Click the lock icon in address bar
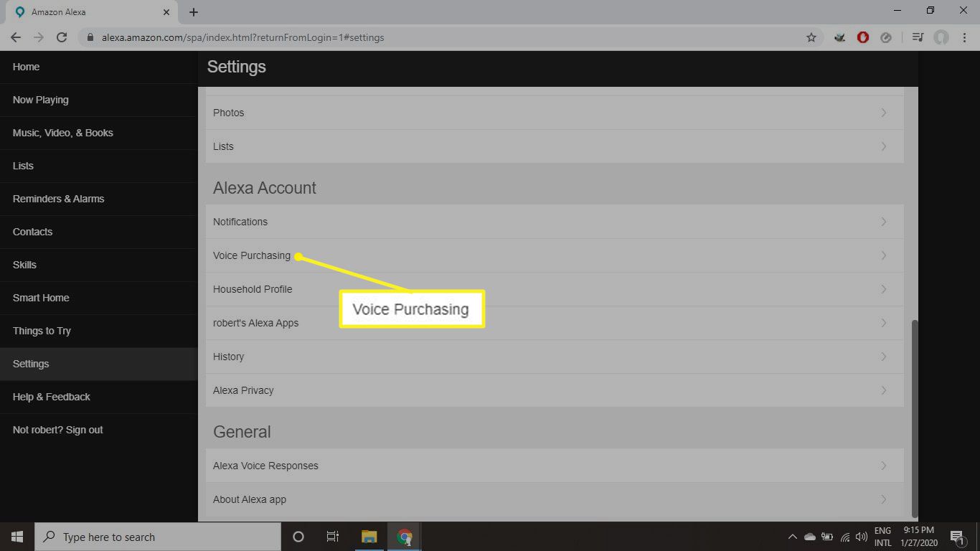The width and height of the screenshot is (980, 551). click(90, 37)
